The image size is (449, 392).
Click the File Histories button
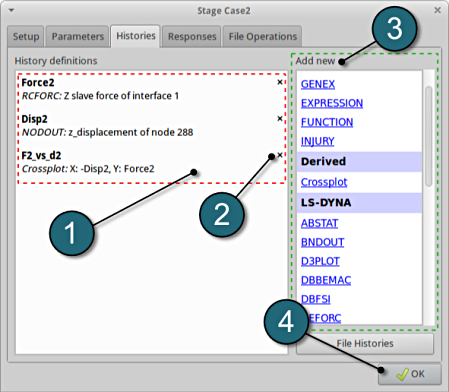(365, 344)
